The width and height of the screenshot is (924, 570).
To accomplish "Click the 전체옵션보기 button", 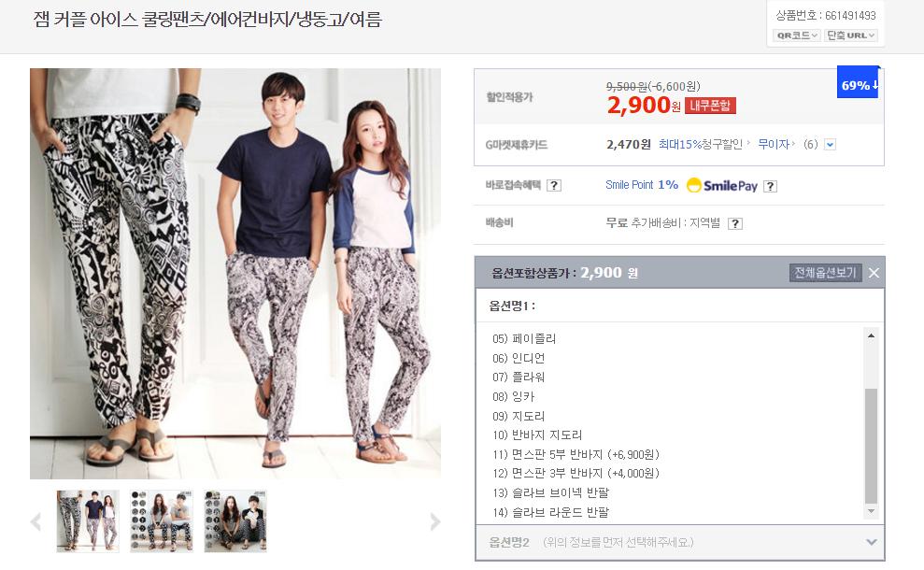I will [825, 272].
